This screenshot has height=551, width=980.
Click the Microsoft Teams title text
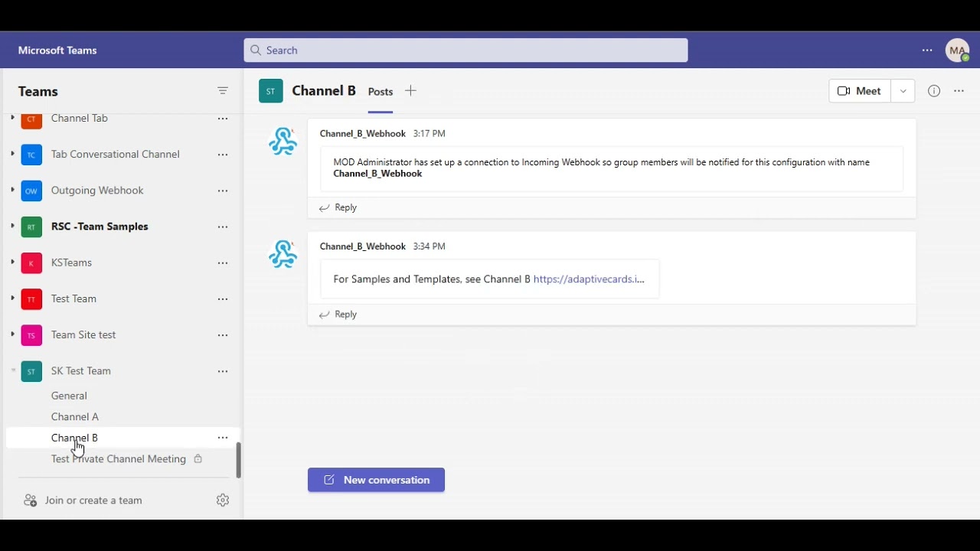click(x=57, y=51)
